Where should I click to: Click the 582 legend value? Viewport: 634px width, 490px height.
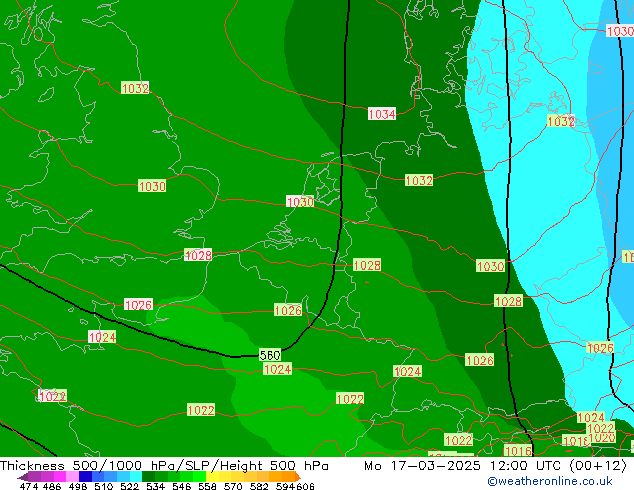coord(259,486)
